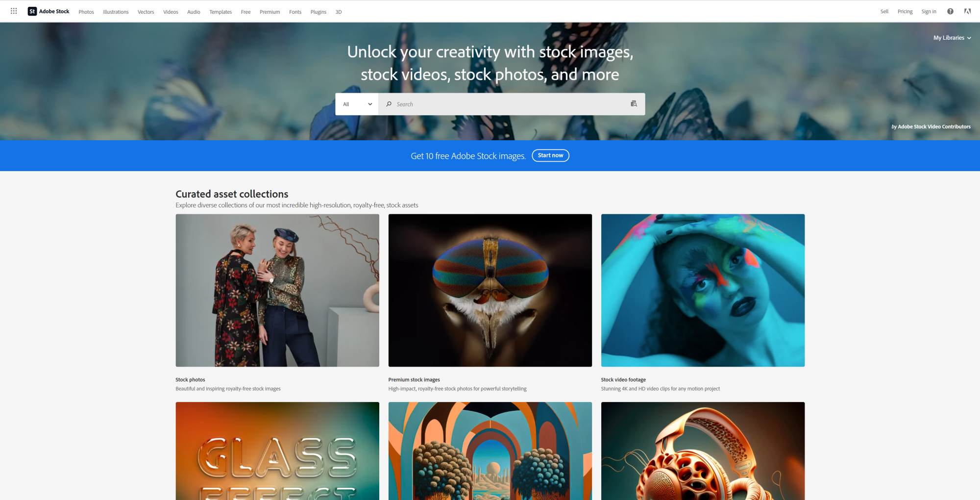980x500 pixels.
Task: Click the magnifier icon in search bar
Action: [x=389, y=104]
